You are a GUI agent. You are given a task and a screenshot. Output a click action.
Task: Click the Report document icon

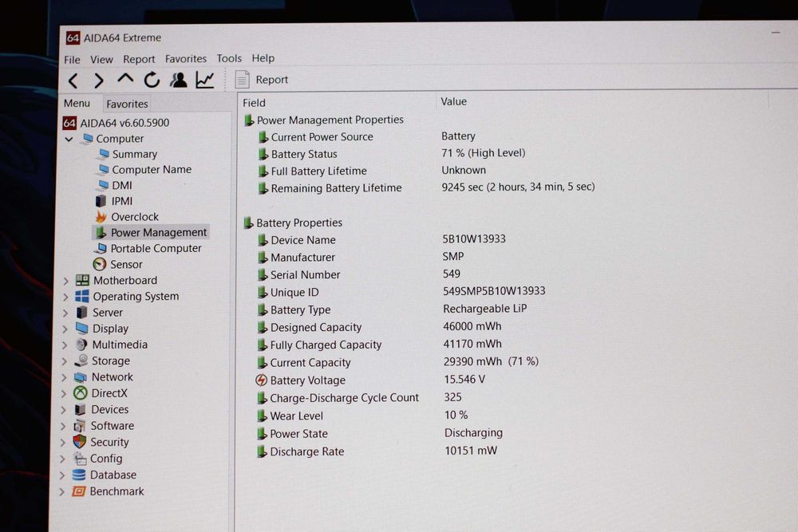pos(242,79)
